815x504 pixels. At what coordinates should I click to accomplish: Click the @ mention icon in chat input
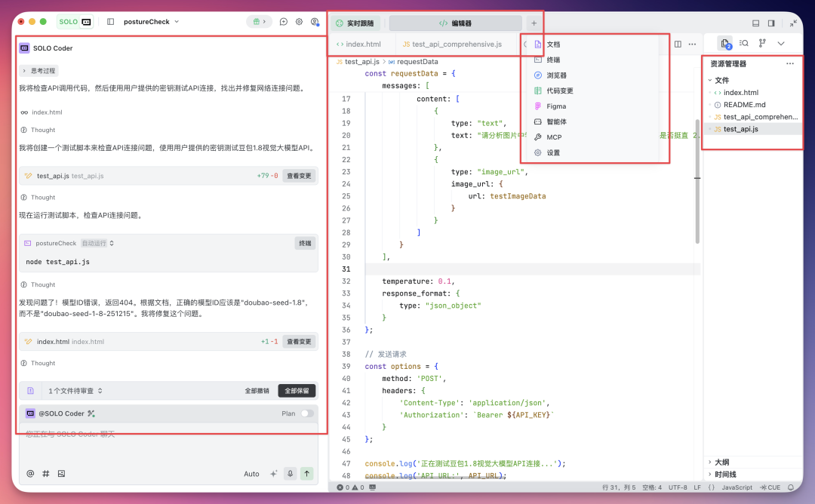tap(30, 474)
